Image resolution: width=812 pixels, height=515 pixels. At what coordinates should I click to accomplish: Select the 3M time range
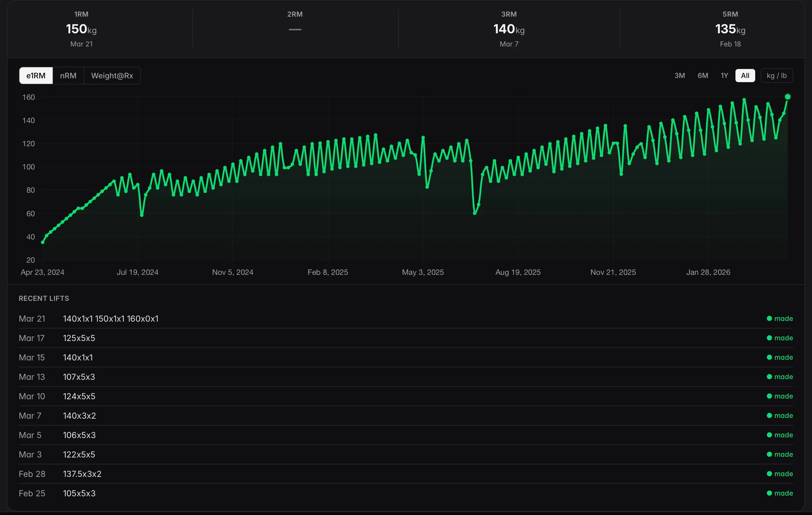pos(679,75)
